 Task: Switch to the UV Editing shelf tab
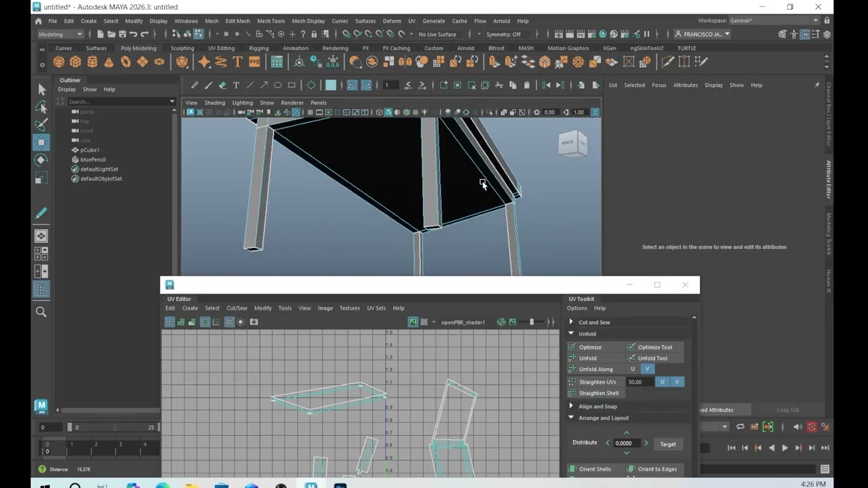pos(221,48)
